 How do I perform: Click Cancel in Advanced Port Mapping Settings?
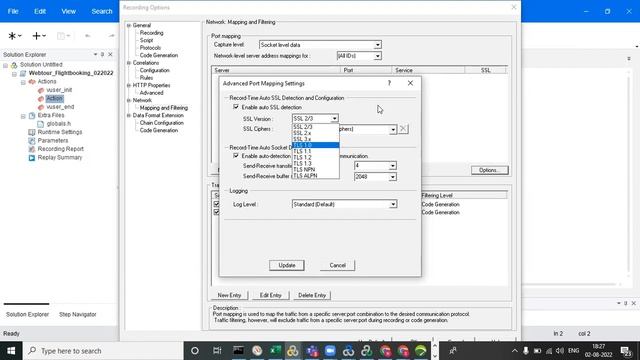click(x=338, y=265)
